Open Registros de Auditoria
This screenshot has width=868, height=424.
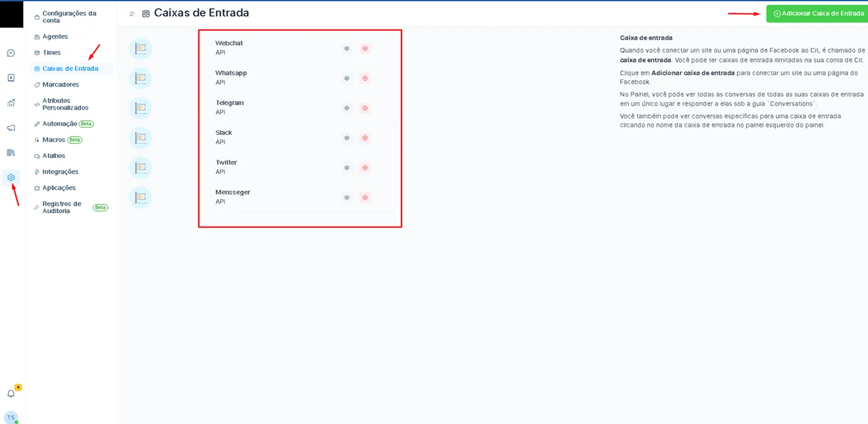point(71,207)
